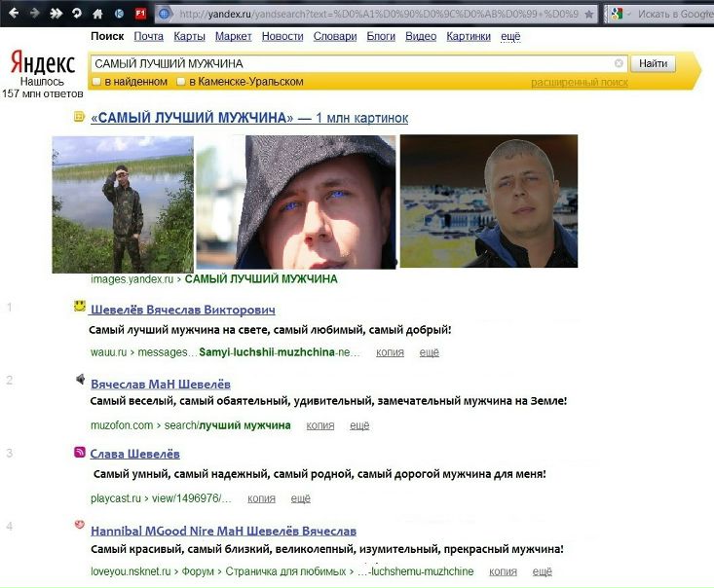Click the browser back arrow

point(13,14)
